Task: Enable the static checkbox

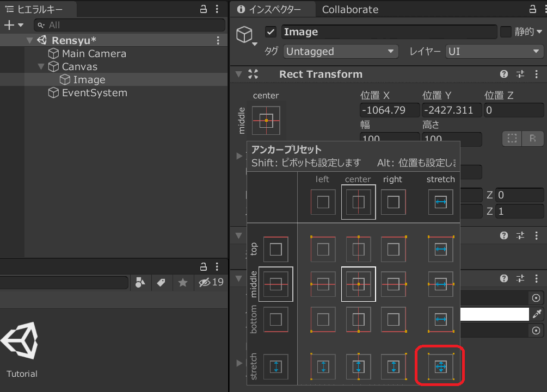Action: 506,32
